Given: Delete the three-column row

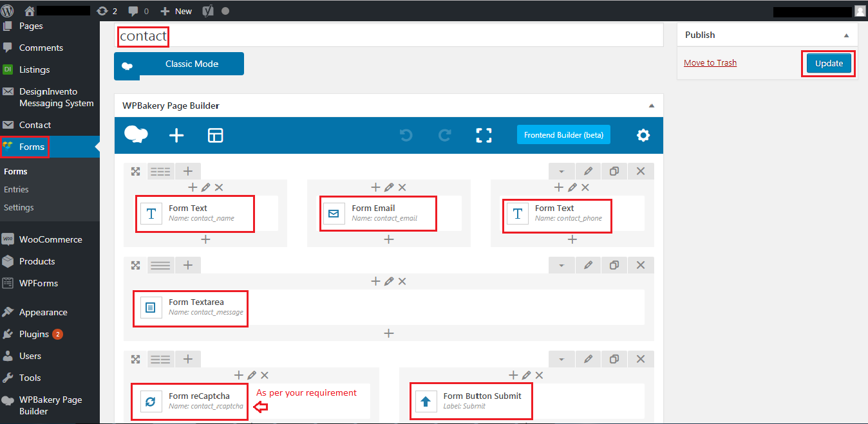Looking at the screenshot, I should point(641,171).
